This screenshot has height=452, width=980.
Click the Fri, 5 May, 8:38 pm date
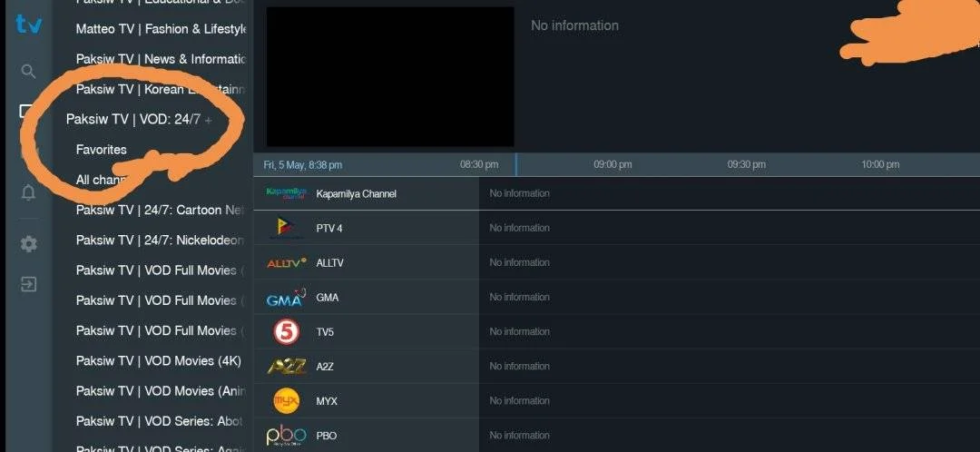tap(302, 165)
